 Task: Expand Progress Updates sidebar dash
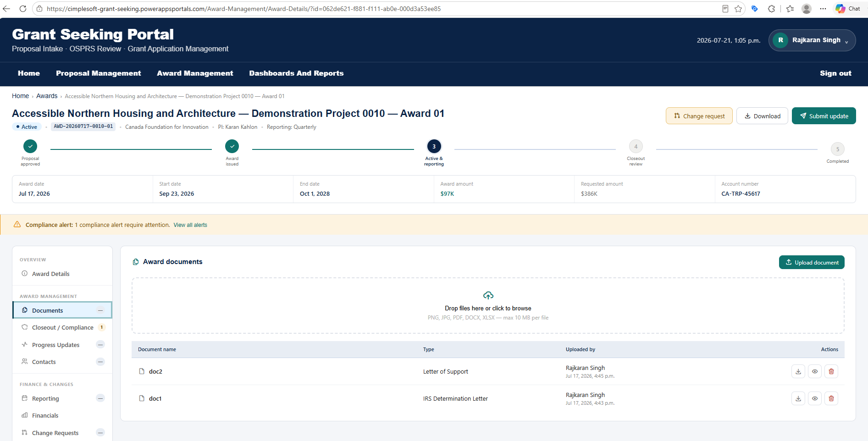click(x=100, y=345)
